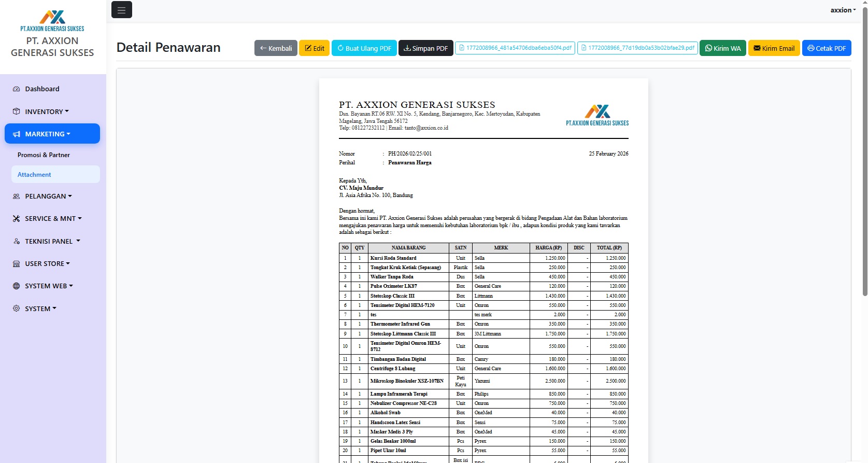Click the 'Kursi Roda Standard' table cell

408,258
